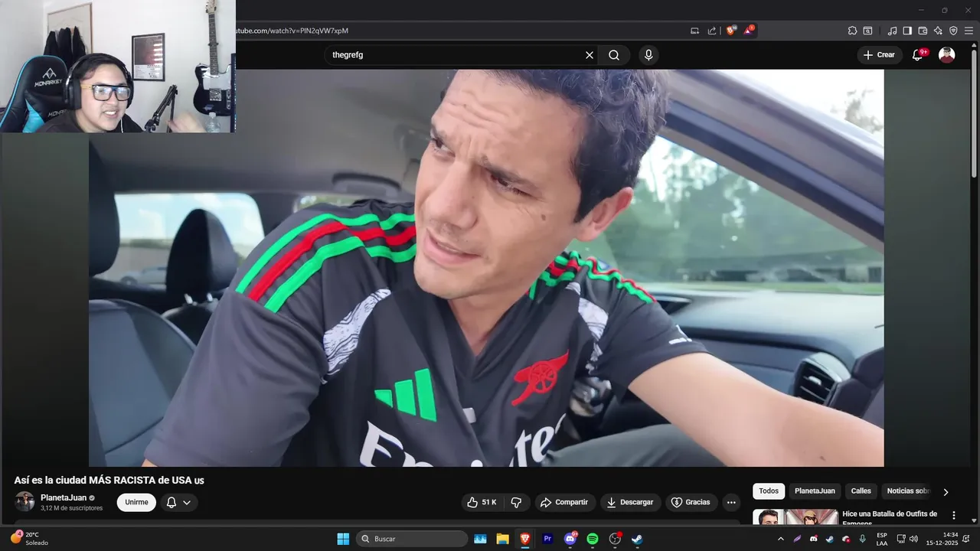
Task: Click the Gracias super thanks button
Action: click(691, 502)
